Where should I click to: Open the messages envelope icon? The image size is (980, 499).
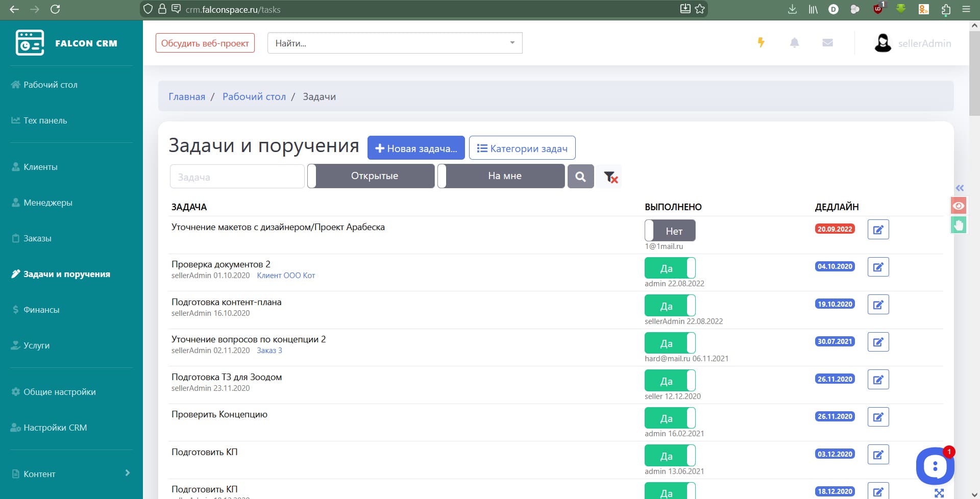point(827,43)
